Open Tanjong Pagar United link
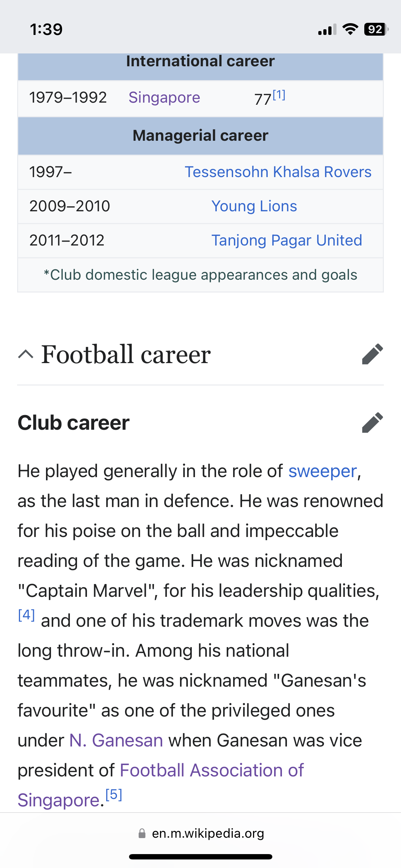This screenshot has width=401, height=868. click(287, 241)
